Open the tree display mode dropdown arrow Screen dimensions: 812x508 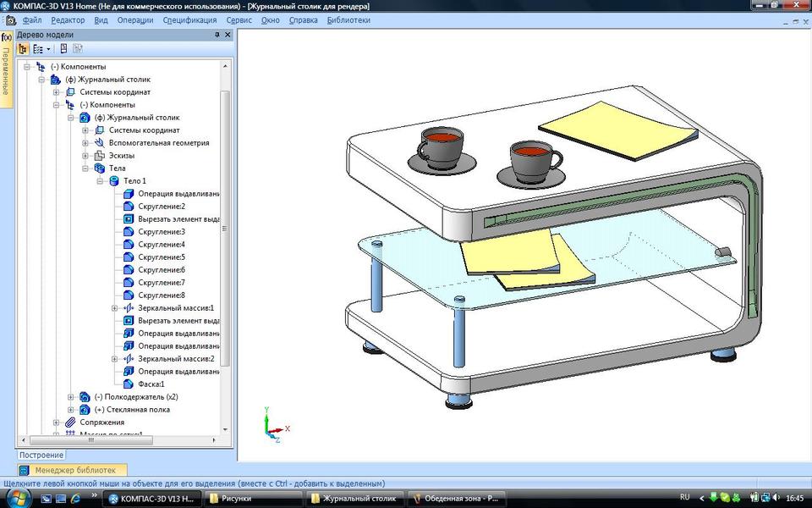(47, 49)
